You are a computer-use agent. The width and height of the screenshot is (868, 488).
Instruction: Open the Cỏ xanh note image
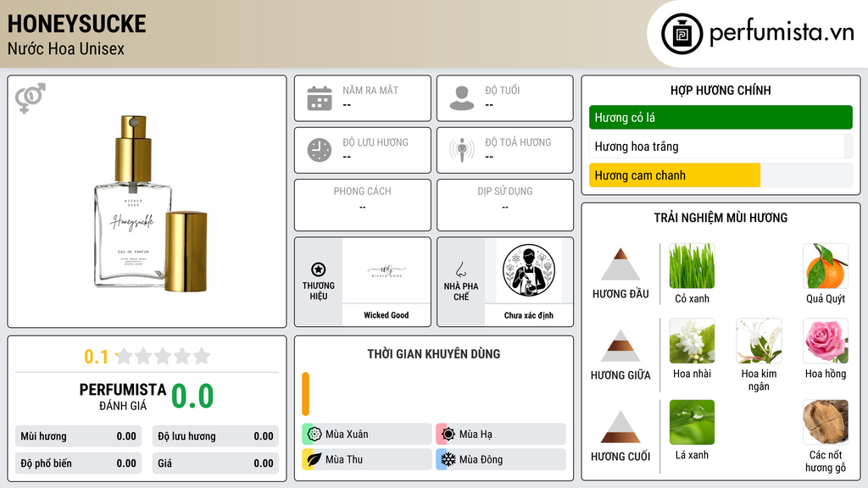coord(692,266)
